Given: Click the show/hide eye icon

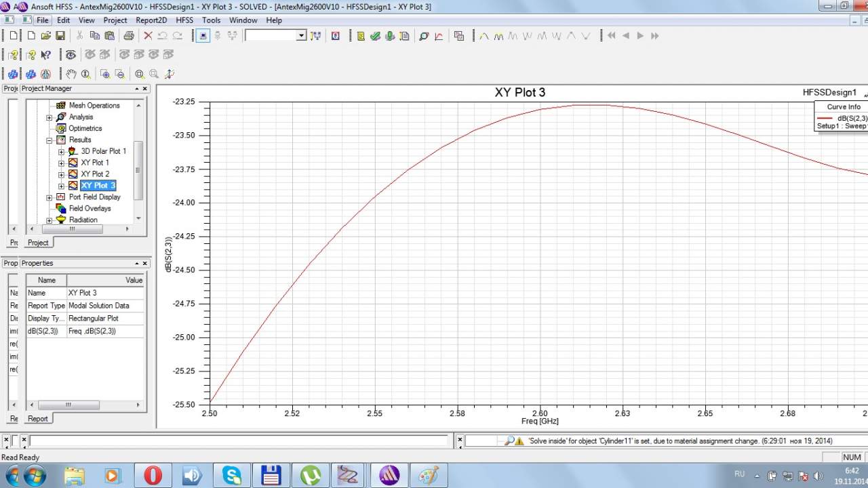Looking at the screenshot, I should pyautogui.click(x=70, y=55).
